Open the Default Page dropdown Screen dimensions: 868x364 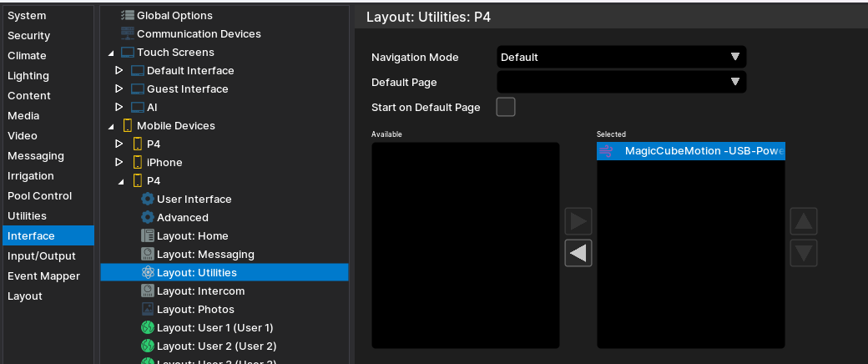(621, 83)
